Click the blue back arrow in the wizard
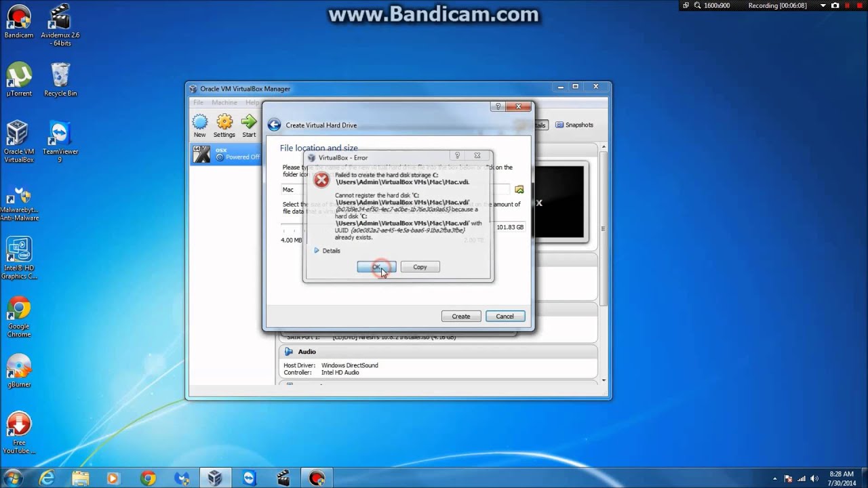Image resolution: width=868 pixels, height=488 pixels. click(x=274, y=125)
